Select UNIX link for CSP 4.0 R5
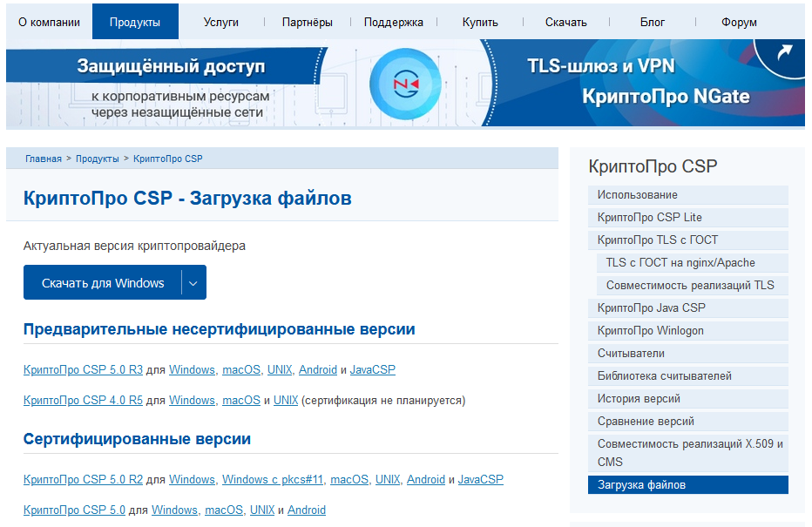 pyautogui.click(x=286, y=400)
